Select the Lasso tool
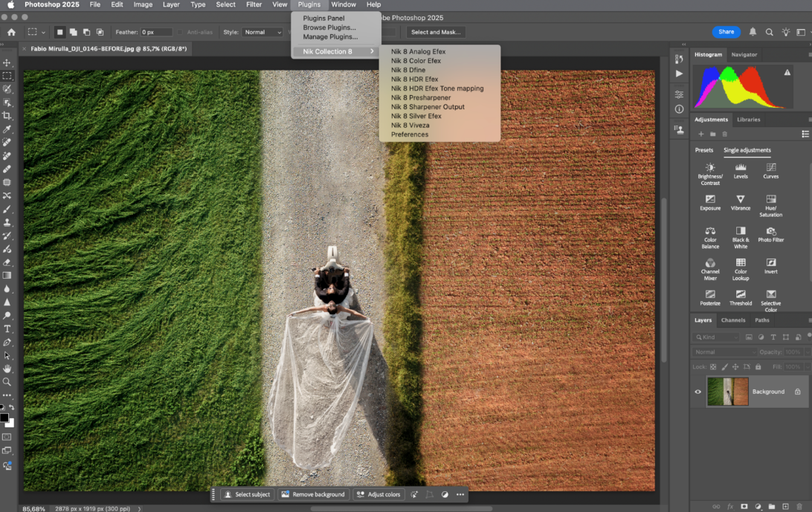The height and width of the screenshot is (512, 812). pos(7,90)
